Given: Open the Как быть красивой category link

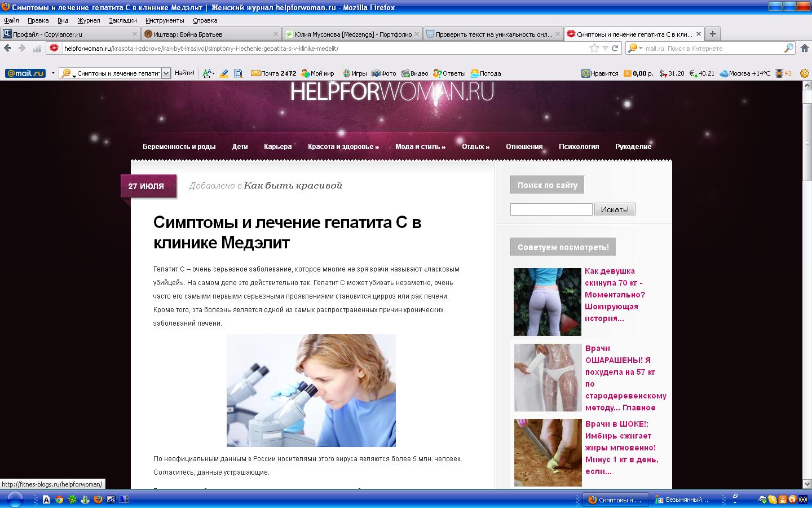Looking at the screenshot, I should point(293,186).
